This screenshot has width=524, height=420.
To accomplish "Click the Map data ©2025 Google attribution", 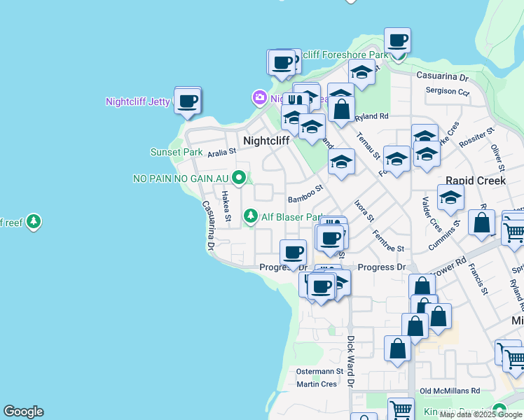I will click(x=481, y=414).
